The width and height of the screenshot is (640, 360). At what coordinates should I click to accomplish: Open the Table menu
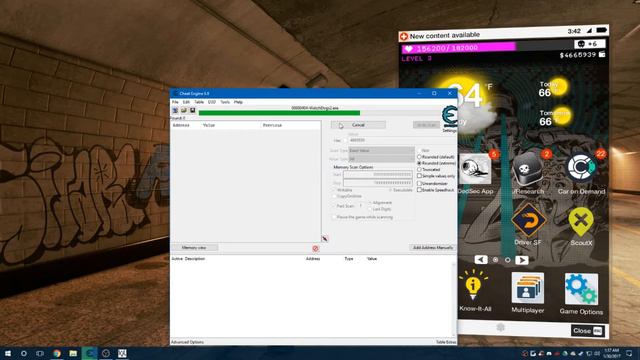[x=199, y=102]
